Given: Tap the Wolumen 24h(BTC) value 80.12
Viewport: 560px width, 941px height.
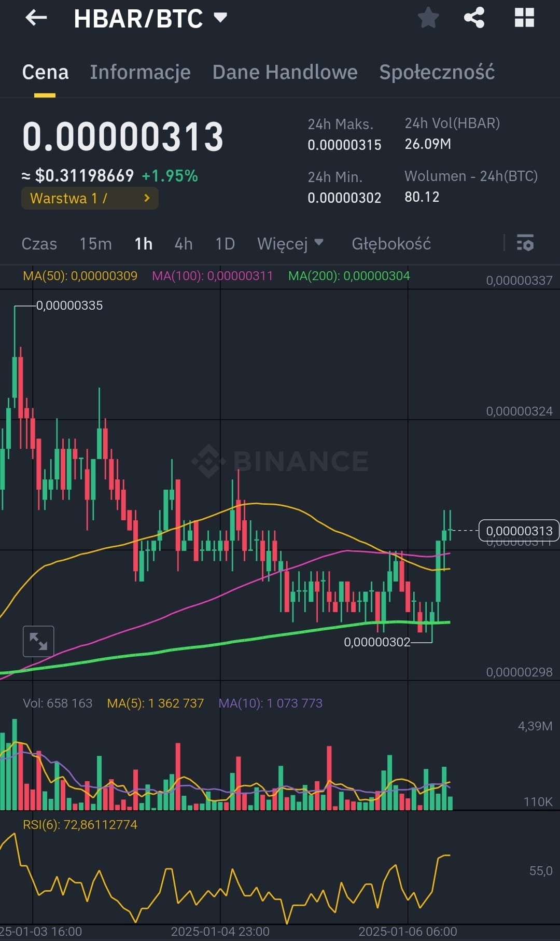Looking at the screenshot, I should (x=422, y=197).
